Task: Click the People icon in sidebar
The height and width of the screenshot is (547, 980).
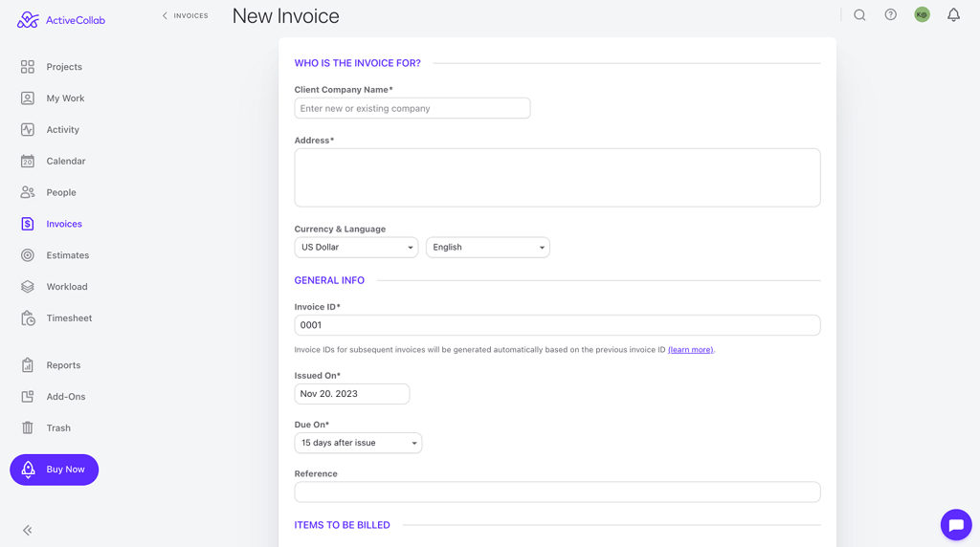Action: [28, 192]
